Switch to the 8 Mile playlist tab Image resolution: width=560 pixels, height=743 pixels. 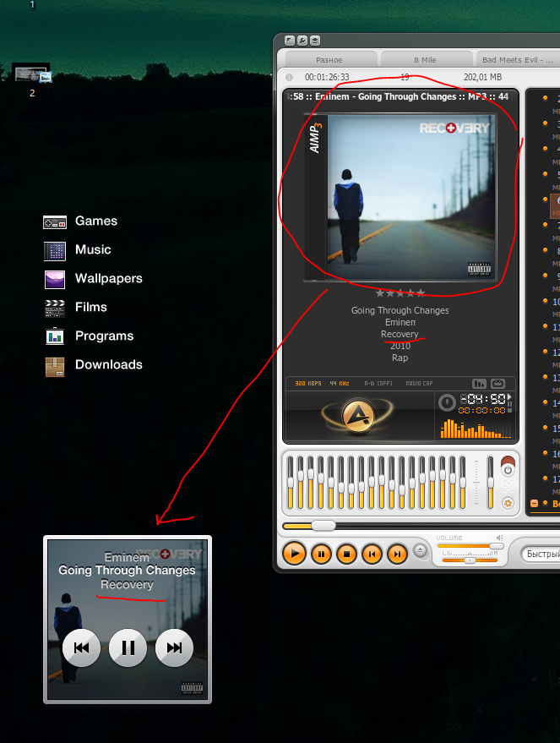(425, 60)
